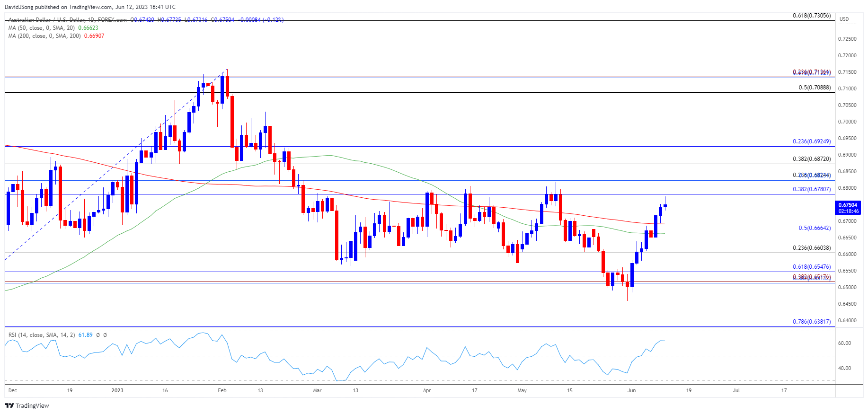
Task: Click the 0.72500 price axis label
Action: point(847,39)
